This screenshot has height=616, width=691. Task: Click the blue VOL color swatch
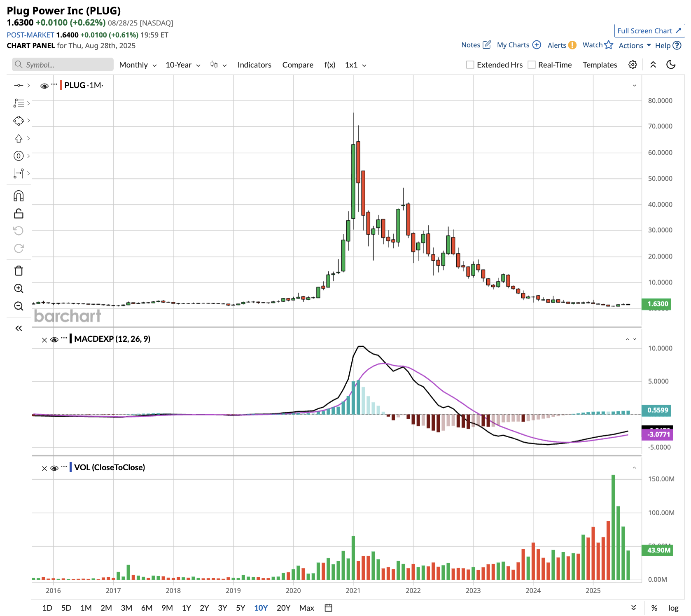coord(71,467)
